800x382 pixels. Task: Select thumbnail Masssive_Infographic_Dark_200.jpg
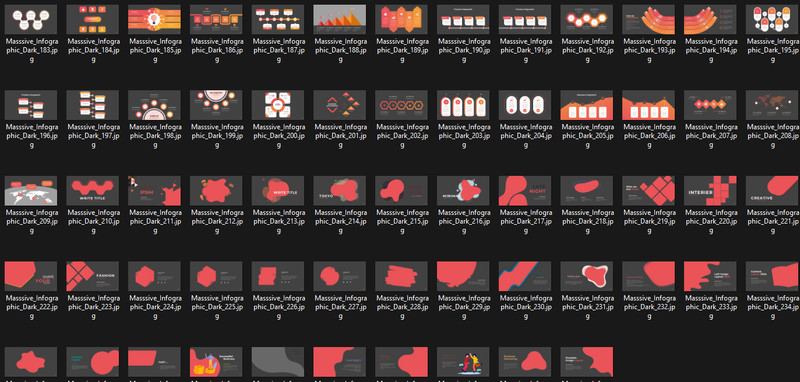[278, 106]
